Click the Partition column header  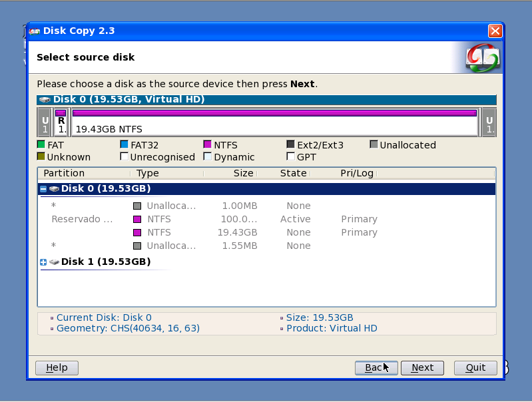(x=84, y=173)
